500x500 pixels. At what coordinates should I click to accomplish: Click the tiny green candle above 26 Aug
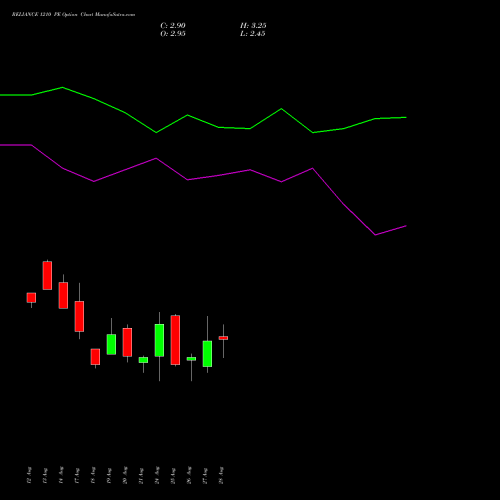pos(191,359)
